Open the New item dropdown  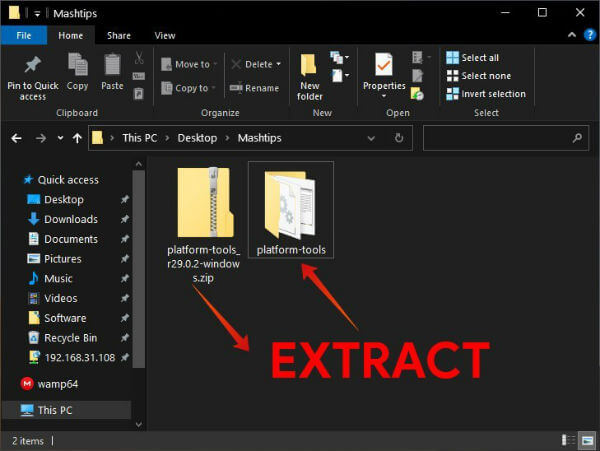pos(339,58)
